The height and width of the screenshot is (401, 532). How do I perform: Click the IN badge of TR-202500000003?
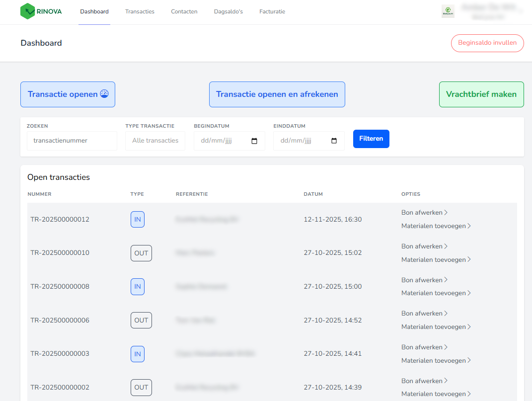click(138, 354)
